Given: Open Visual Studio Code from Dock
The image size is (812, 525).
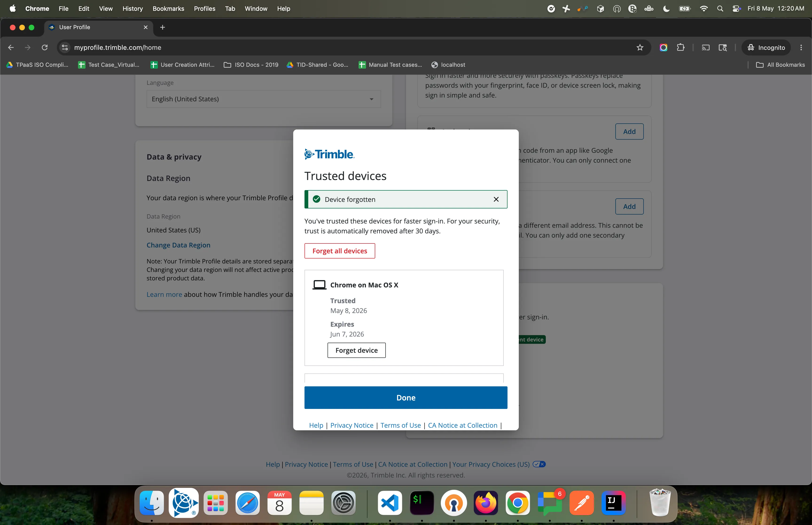Looking at the screenshot, I should (390, 503).
